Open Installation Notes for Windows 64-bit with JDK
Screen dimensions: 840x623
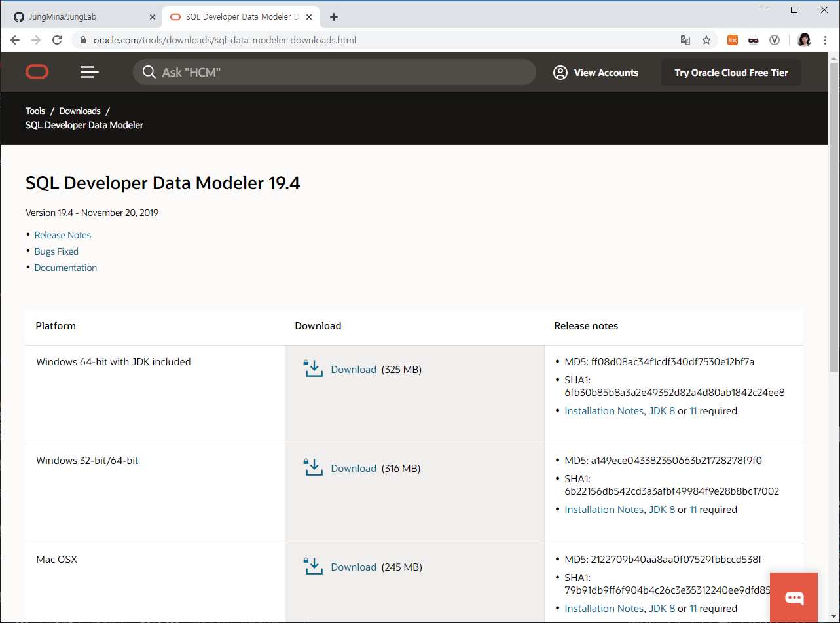pyautogui.click(x=604, y=411)
